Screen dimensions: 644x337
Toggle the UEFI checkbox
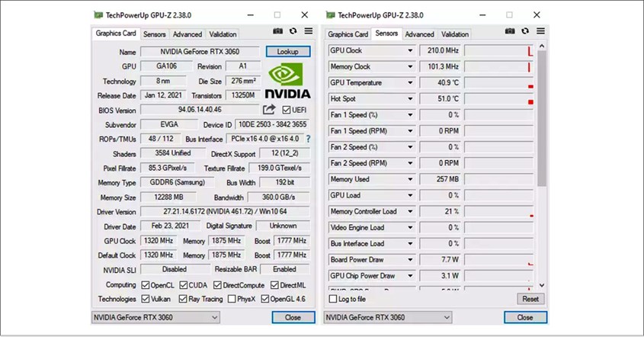coord(287,110)
